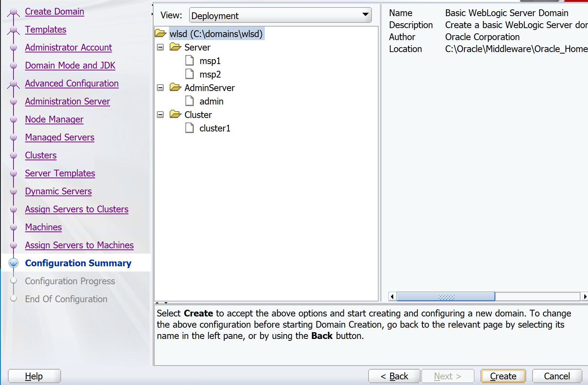This screenshot has width=588, height=385.
Task: Click the details scrollbar left arrow
Action: [x=392, y=297]
